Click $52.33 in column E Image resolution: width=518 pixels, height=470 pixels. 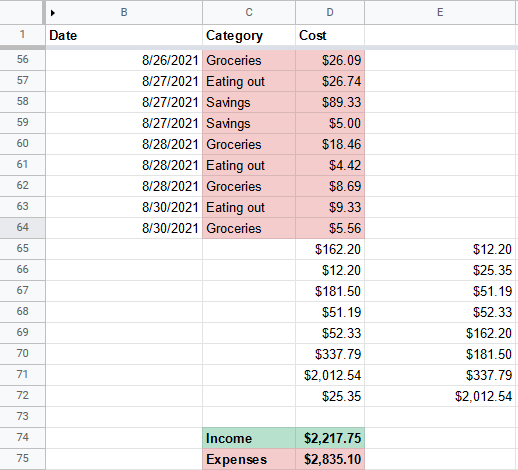(440, 312)
